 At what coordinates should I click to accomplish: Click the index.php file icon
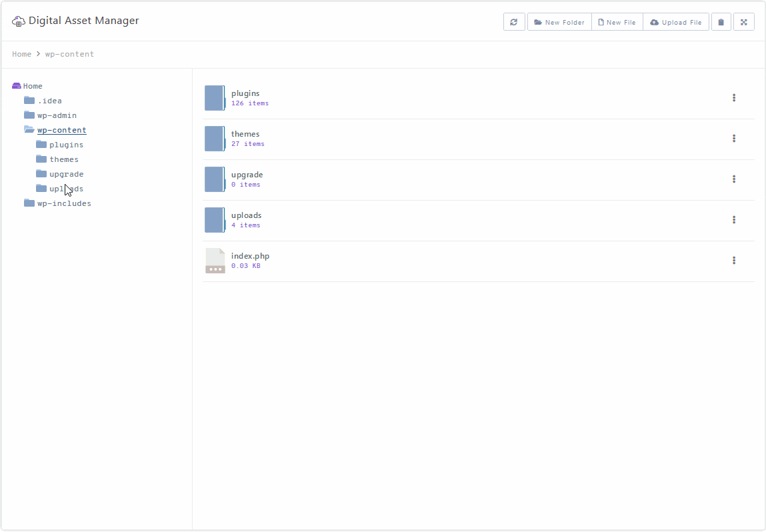point(215,261)
